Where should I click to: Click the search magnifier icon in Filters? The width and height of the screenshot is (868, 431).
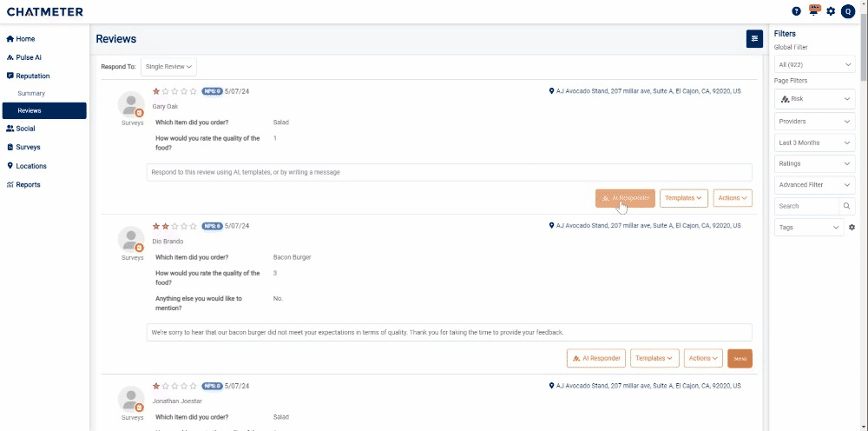(x=847, y=206)
